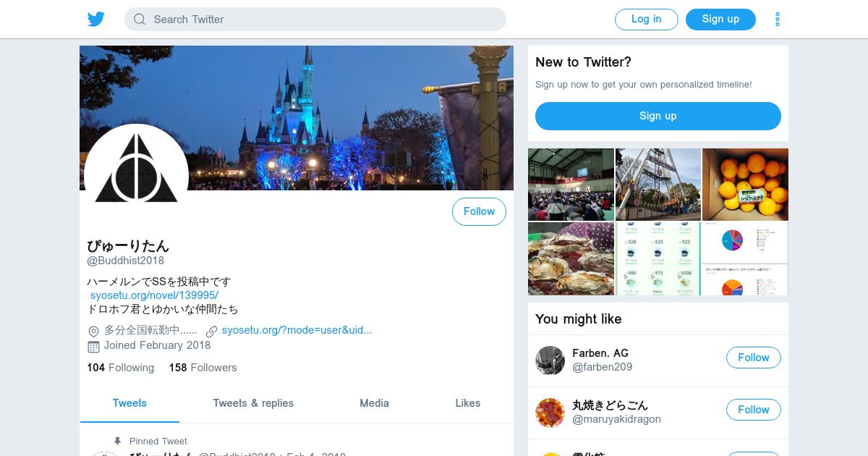Open syosetu.org/novel/139995/ link
Viewport: 868px width, 456px height.
point(154,295)
